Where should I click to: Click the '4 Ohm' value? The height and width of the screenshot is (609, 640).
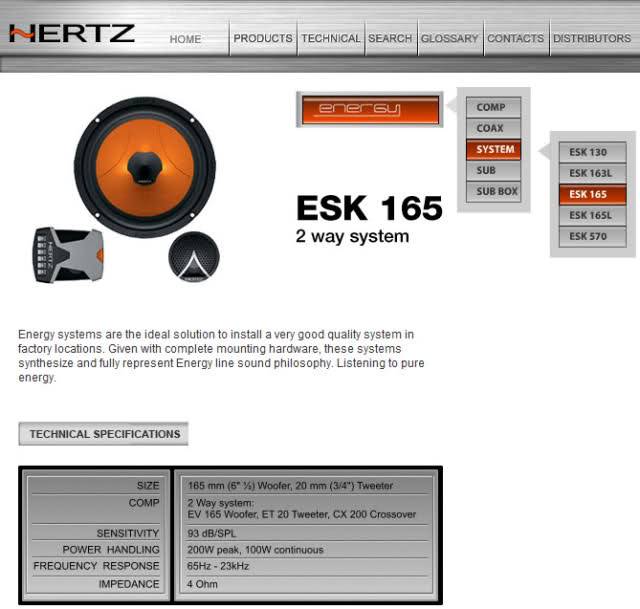(x=202, y=584)
